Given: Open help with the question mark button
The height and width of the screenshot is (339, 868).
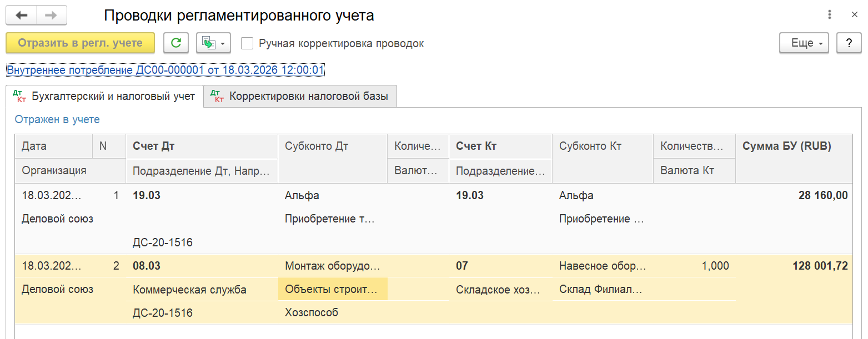Looking at the screenshot, I should 849,43.
